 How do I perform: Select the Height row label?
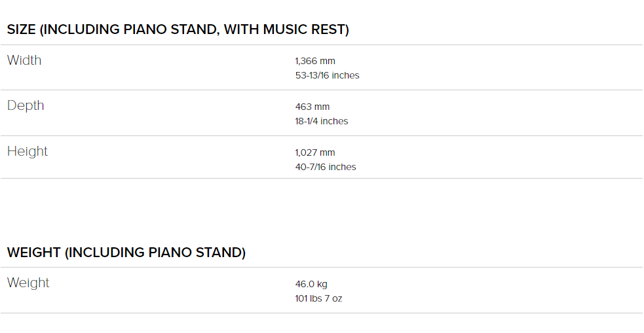pyautogui.click(x=28, y=152)
